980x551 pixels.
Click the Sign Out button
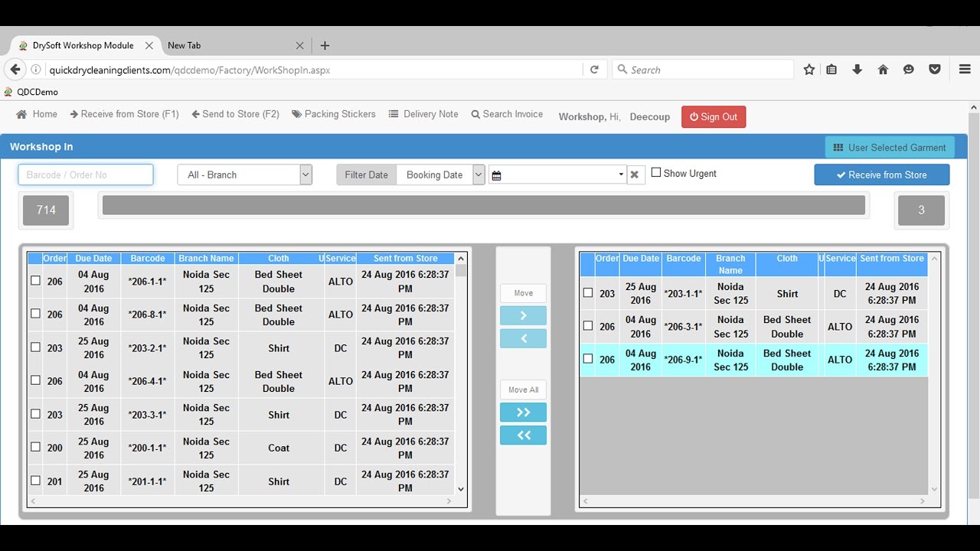pos(714,117)
